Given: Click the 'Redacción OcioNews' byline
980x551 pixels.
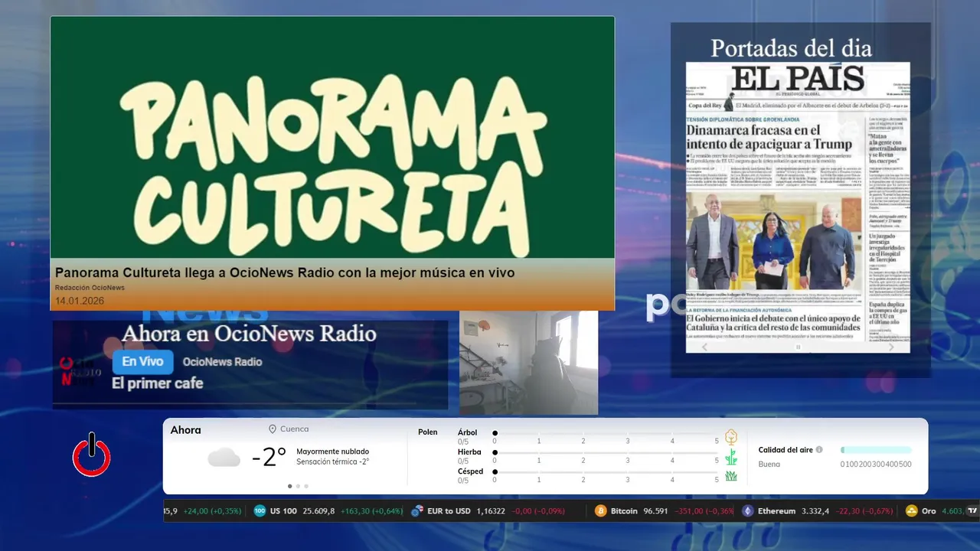Looking at the screenshot, I should tap(90, 288).
